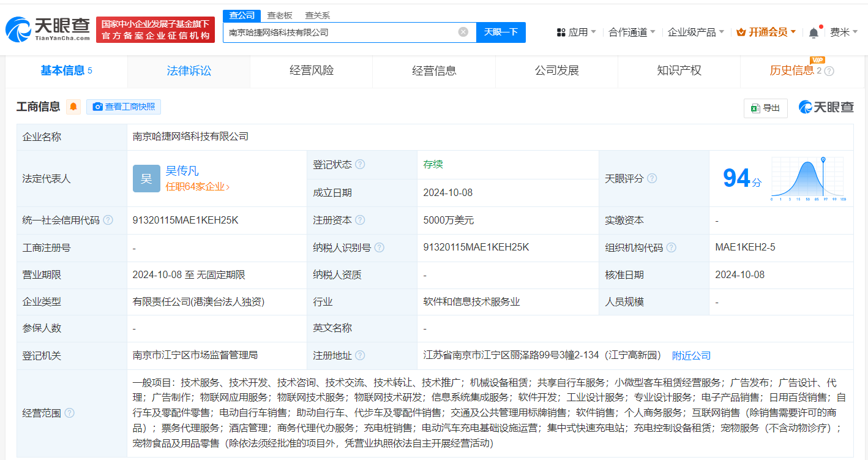This screenshot has height=460, width=868.
Task: Click the 94分 score value
Action: point(742,178)
